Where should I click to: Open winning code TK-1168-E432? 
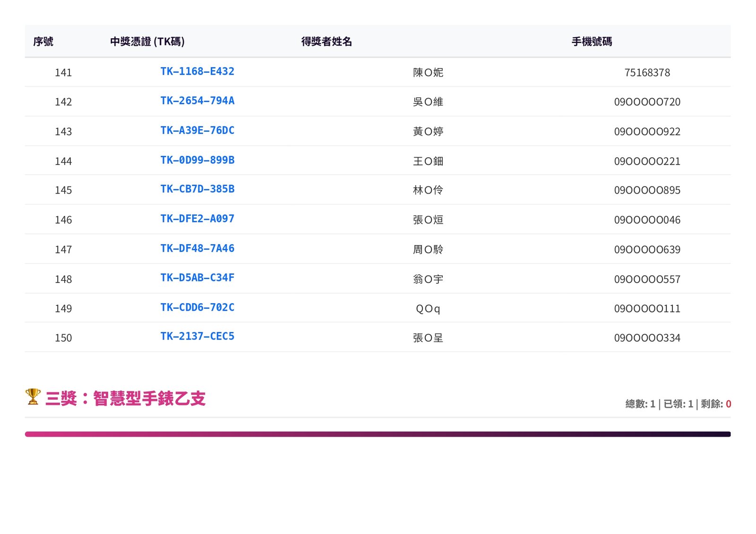pos(197,71)
